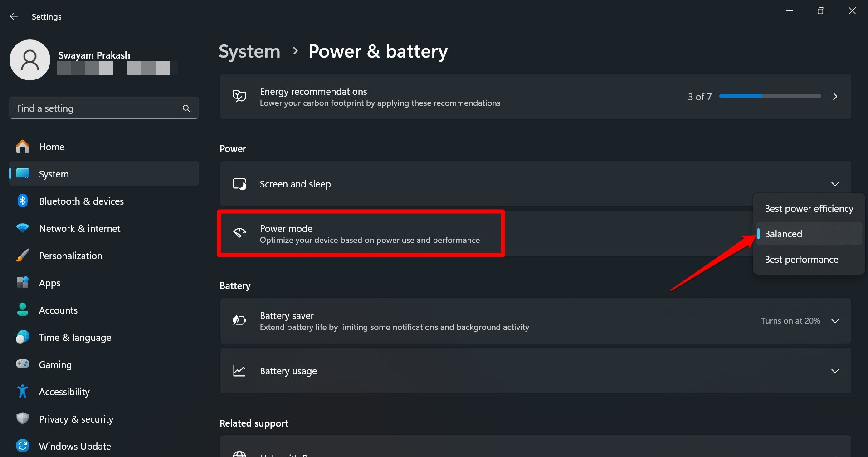The height and width of the screenshot is (457, 868).
Task: Select the Balanced power mode
Action: 783,234
